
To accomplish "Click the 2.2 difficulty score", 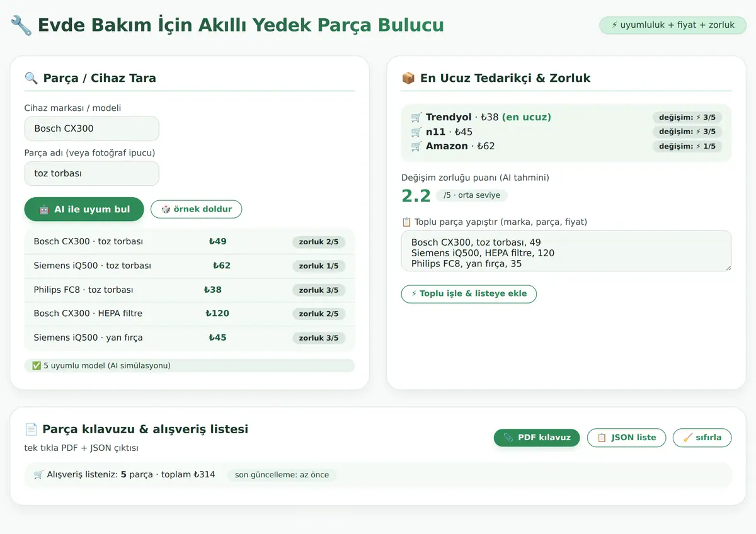I will [x=416, y=196].
